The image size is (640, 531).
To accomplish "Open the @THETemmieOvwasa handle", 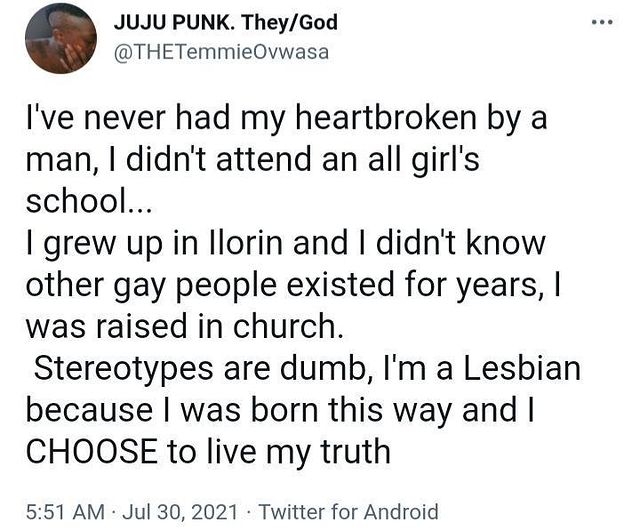I will (x=221, y=53).
